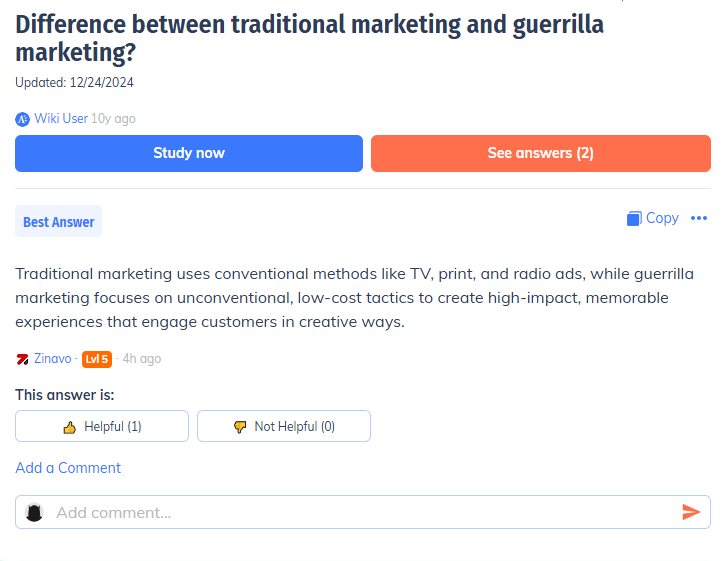Open the Wiki User profile link
The width and height of the screenshot is (721, 561).
(61, 119)
